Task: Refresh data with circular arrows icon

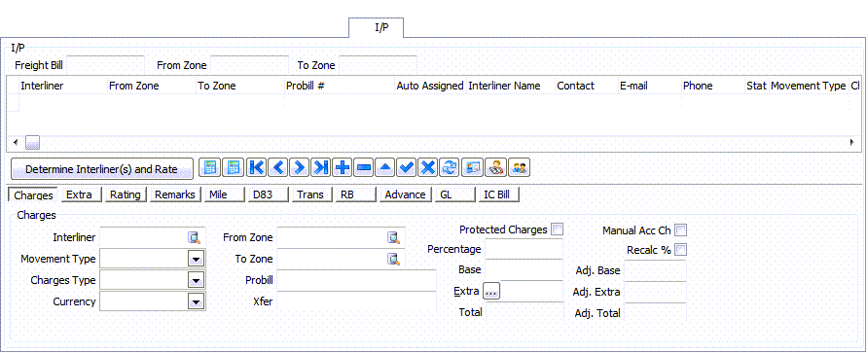Action: 450,167
